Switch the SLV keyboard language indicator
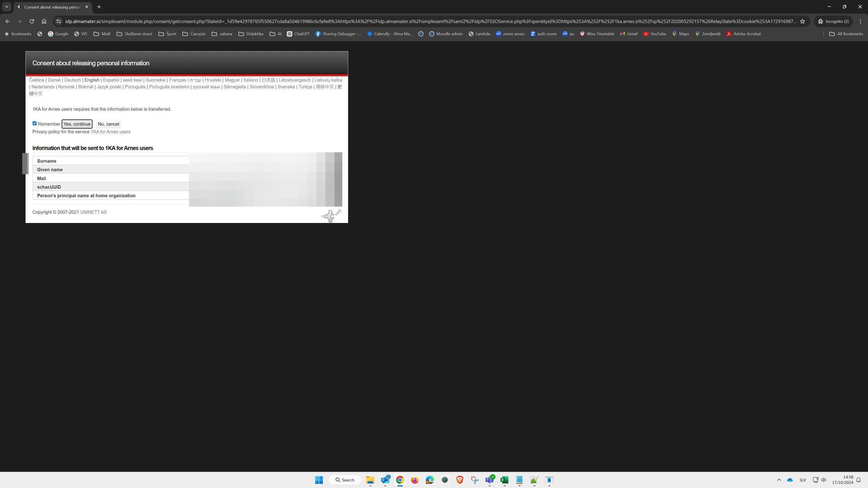The height and width of the screenshot is (488, 868). click(803, 480)
